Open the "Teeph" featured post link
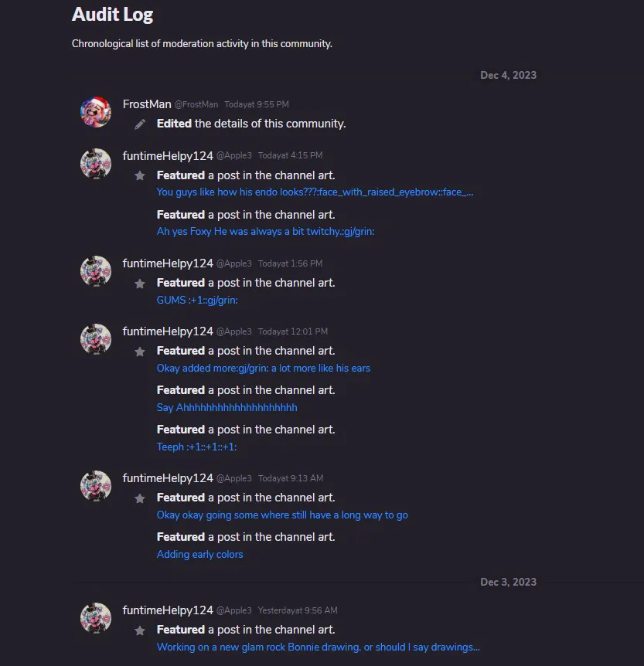 (196, 447)
